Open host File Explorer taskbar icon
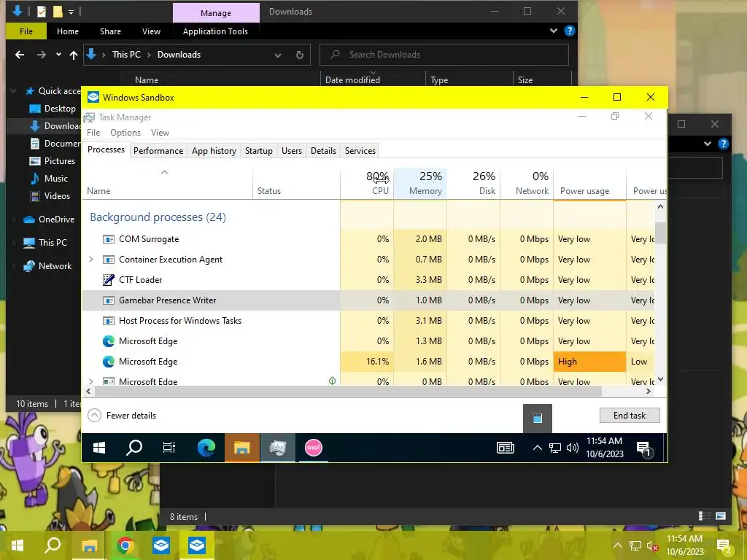Image resolution: width=747 pixels, height=560 pixels. click(x=89, y=545)
